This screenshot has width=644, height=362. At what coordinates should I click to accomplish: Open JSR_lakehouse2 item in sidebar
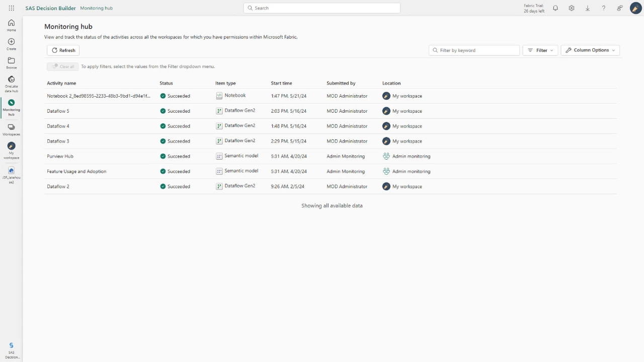[11, 175]
